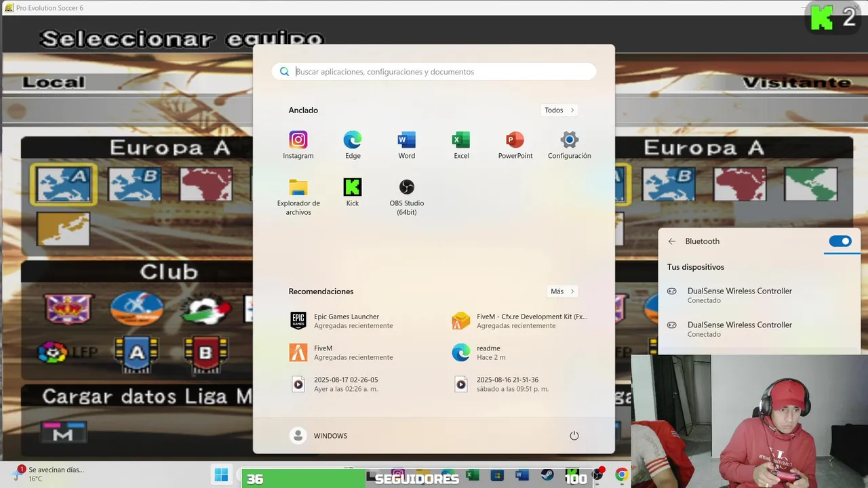This screenshot has width=868, height=488.
Task: Click the 'Recomendaciones' section heading
Action: (321, 291)
